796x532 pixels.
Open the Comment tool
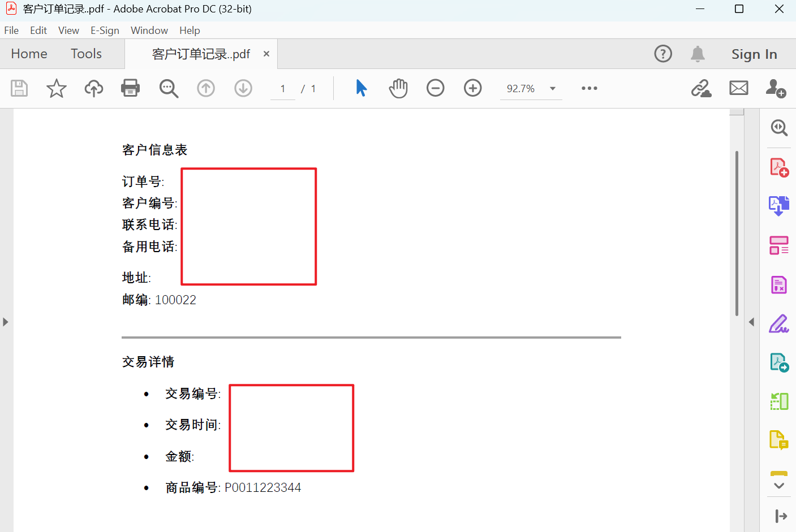click(x=779, y=440)
